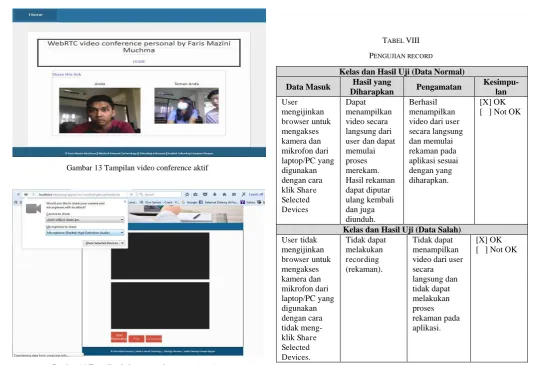Click the blue footer text of the recording page
Viewport: 533px width, 365px height.
point(162,351)
